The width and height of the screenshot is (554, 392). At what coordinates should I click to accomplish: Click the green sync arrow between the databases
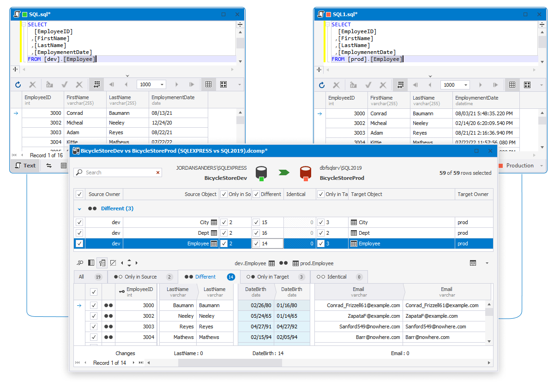coord(284,172)
